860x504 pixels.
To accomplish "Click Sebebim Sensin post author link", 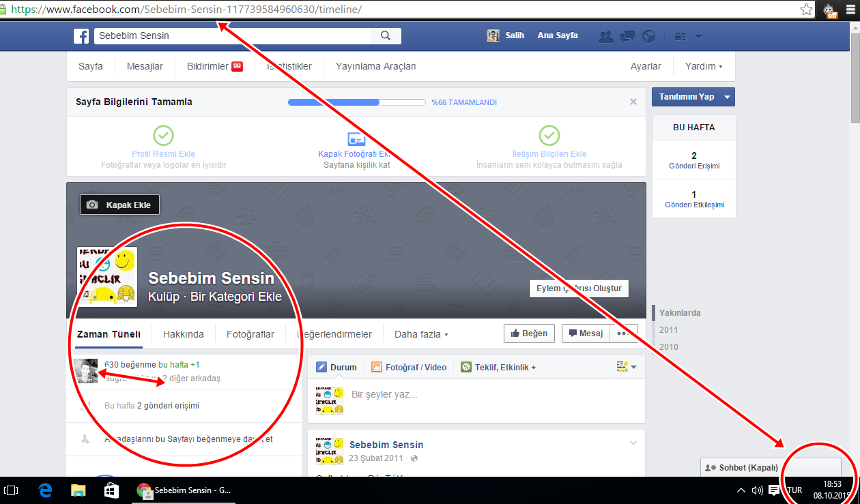I will 386,445.
